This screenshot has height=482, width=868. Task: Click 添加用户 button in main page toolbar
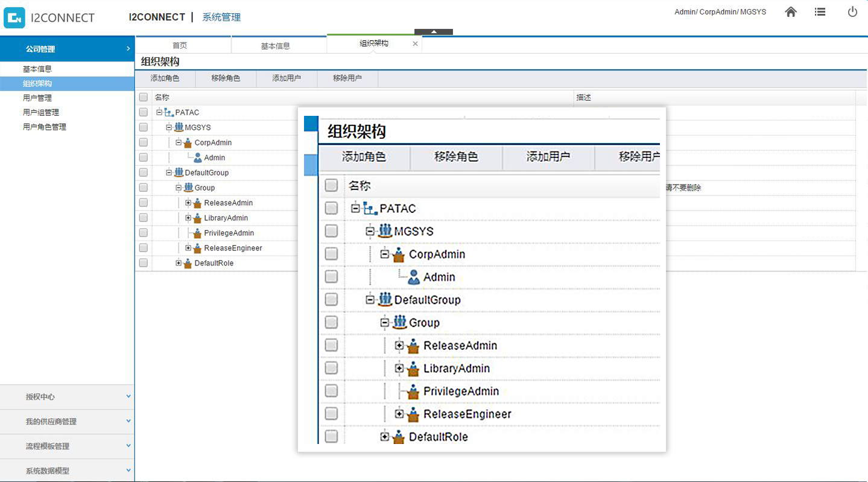[x=287, y=78]
